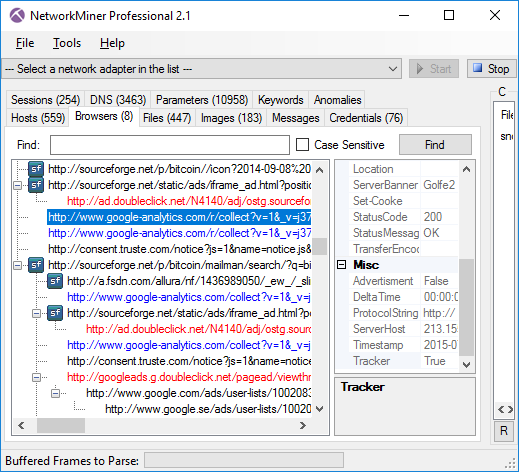Image resolution: width=519 pixels, height=472 pixels.
Task: Select the red ad.doubleclick.net ostg.sourcefo row
Action: (189, 201)
